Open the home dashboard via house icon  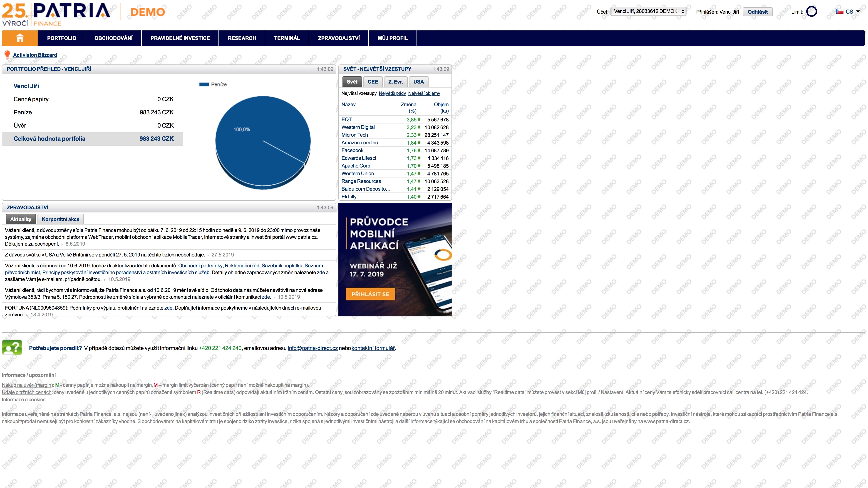(20, 38)
